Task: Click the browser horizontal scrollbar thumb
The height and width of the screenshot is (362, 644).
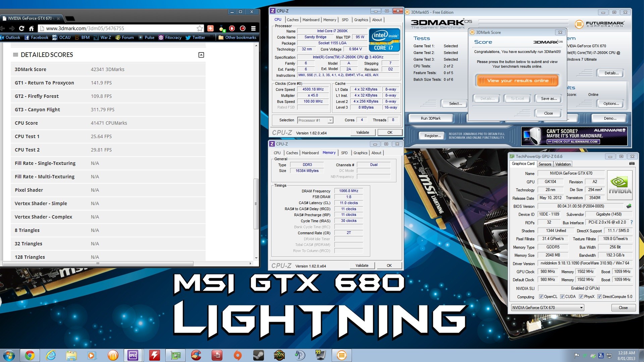Action: pyautogui.click(x=98, y=263)
